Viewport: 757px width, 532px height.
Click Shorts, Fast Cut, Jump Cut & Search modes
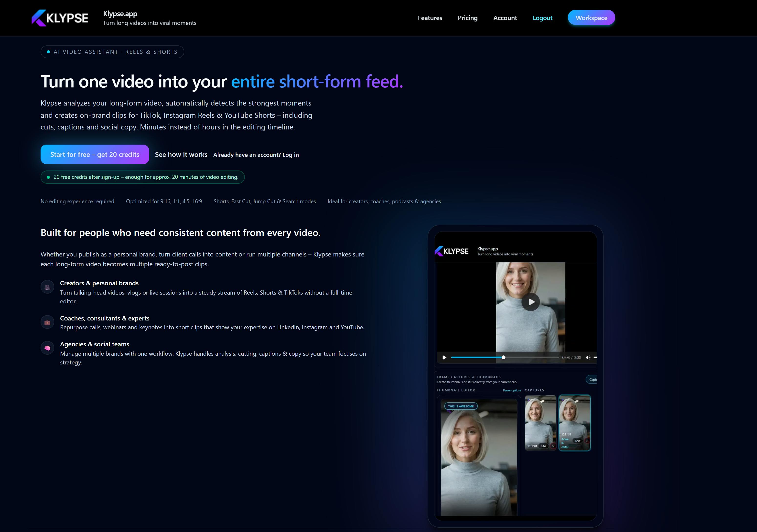click(x=265, y=202)
